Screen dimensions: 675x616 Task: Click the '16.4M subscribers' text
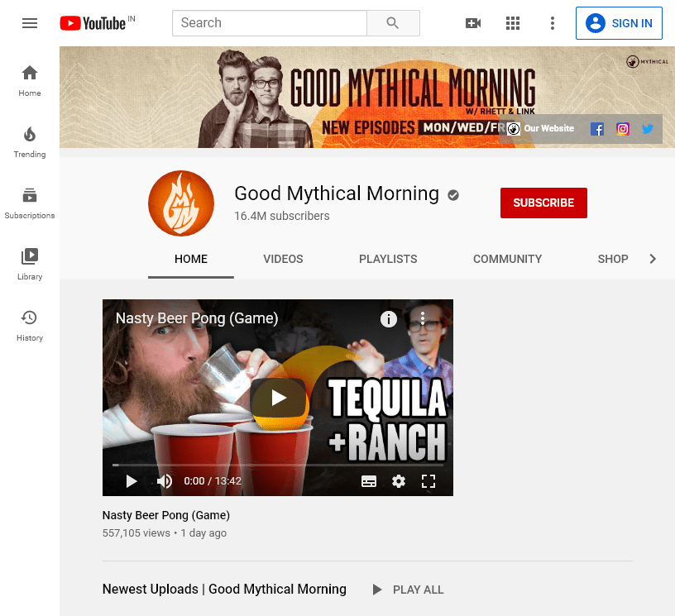pos(282,216)
